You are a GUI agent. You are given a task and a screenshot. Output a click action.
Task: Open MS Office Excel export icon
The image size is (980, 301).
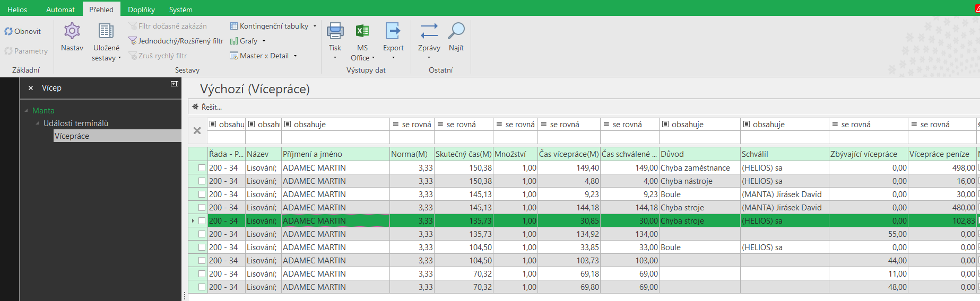click(362, 31)
